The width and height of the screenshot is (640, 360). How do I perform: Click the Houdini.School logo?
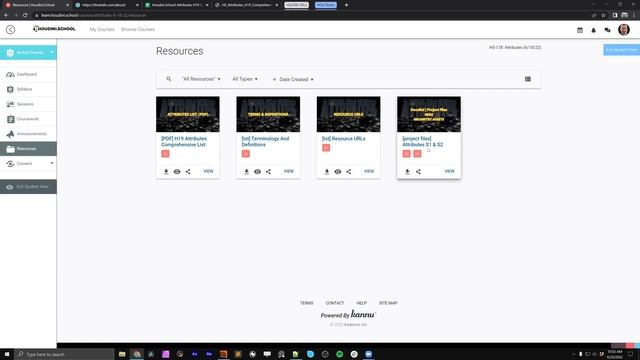coord(54,29)
